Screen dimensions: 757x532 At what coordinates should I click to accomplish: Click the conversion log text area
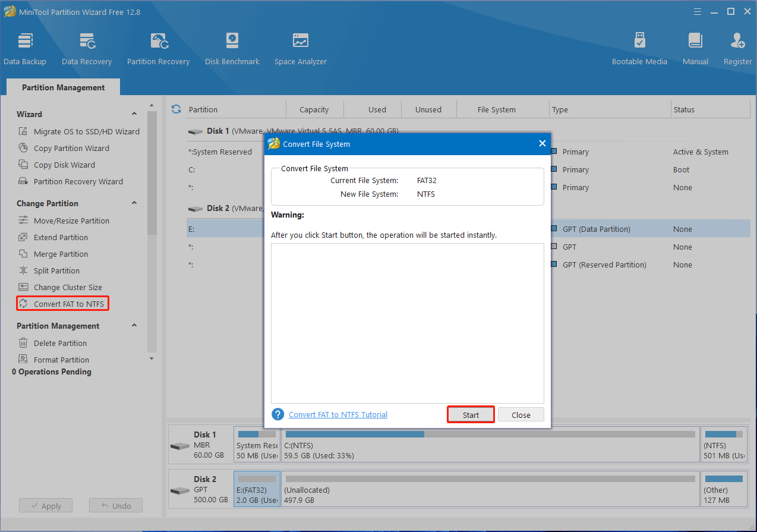click(408, 323)
